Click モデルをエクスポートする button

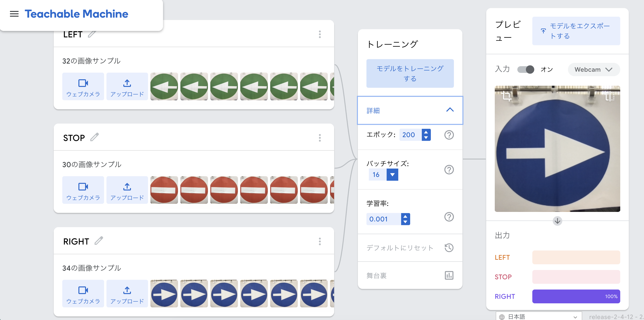tap(576, 31)
